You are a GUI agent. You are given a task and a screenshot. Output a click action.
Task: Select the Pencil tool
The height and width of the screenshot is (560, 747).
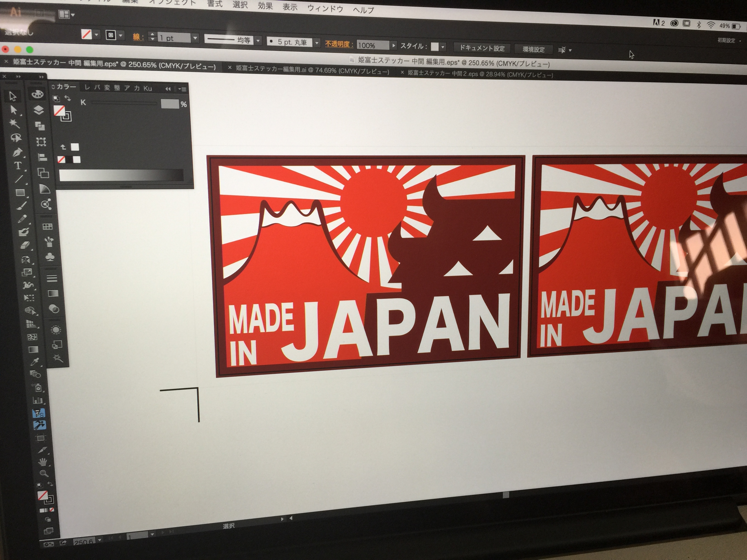coord(22,219)
